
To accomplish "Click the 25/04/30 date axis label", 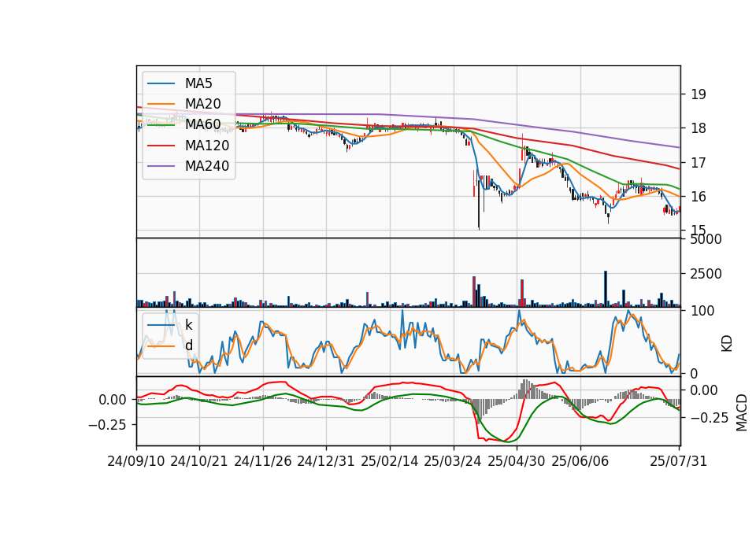I will (x=517, y=461).
